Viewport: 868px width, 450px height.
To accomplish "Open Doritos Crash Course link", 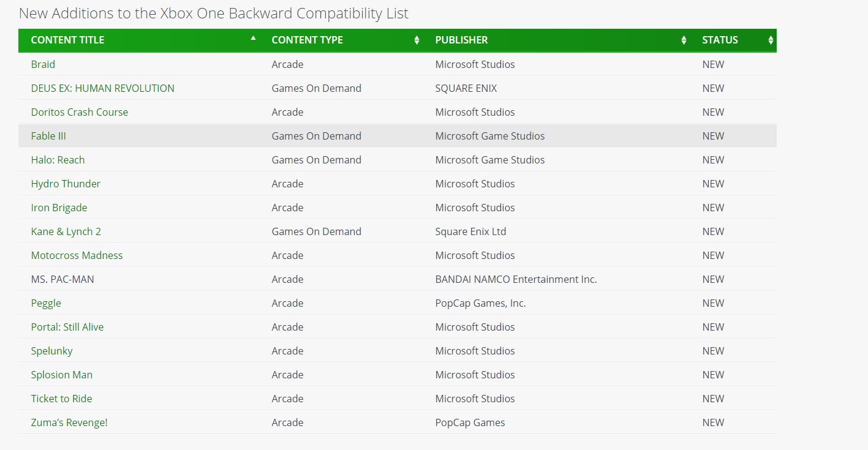I will click(80, 112).
